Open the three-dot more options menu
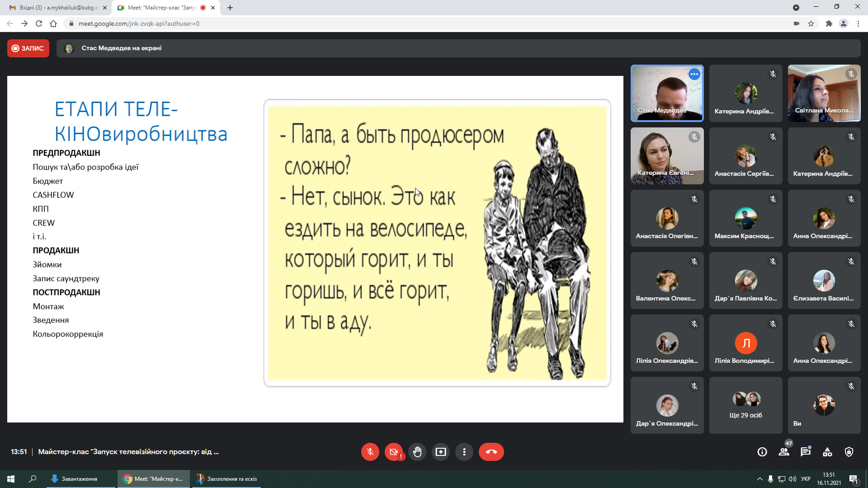Screen dimensions: 868x488 click(464, 452)
